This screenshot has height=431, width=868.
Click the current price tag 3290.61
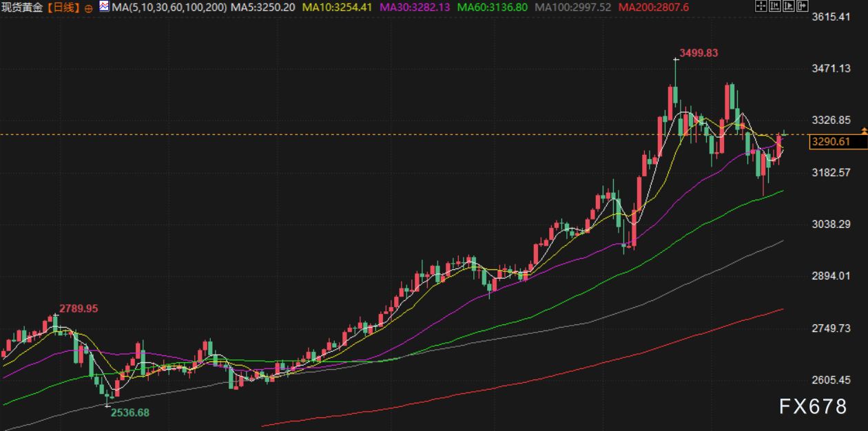[x=830, y=142]
